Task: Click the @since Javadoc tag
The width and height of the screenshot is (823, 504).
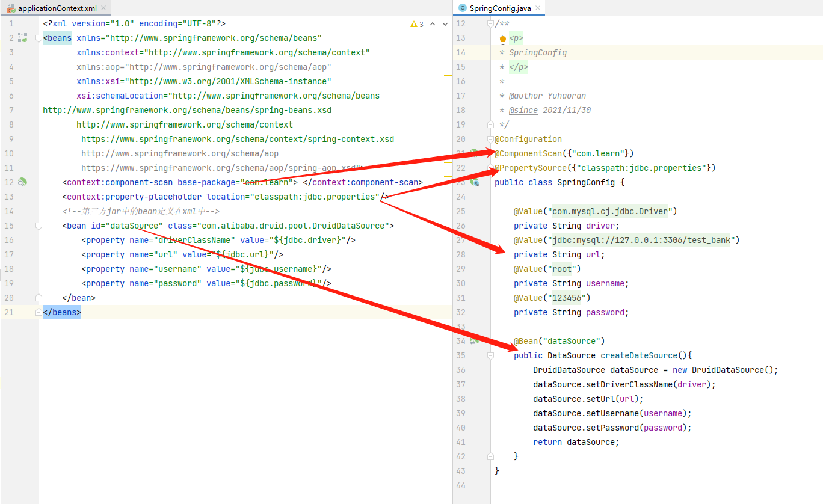Action: pos(523,110)
